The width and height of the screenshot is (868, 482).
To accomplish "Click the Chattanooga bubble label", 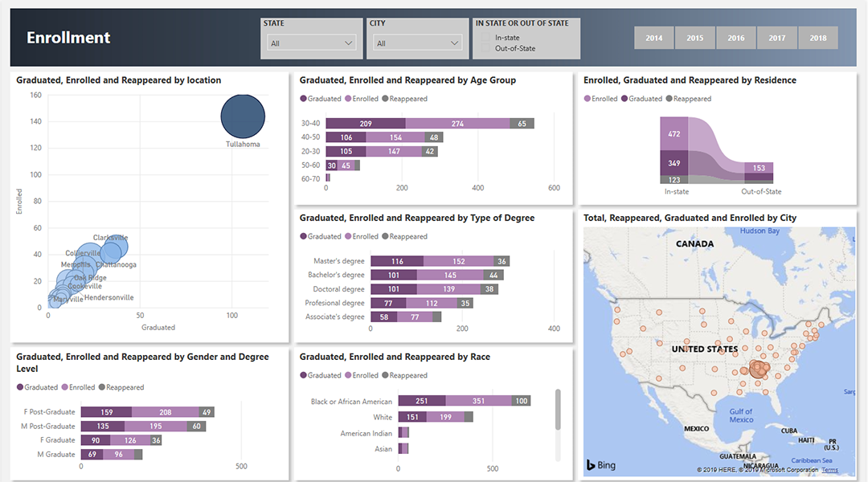I will coord(117,264).
